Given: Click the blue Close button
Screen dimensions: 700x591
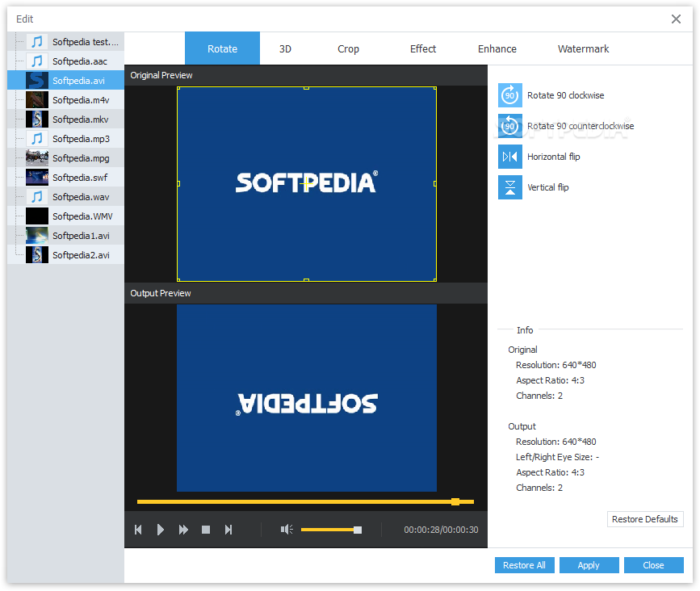Looking at the screenshot, I should click(x=653, y=565).
